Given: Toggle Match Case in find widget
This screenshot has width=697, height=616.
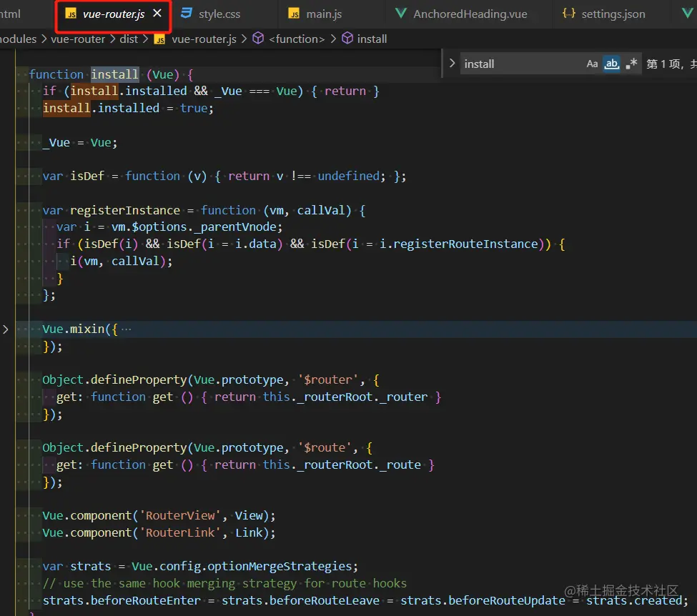Looking at the screenshot, I should click(x=592, y=64).
